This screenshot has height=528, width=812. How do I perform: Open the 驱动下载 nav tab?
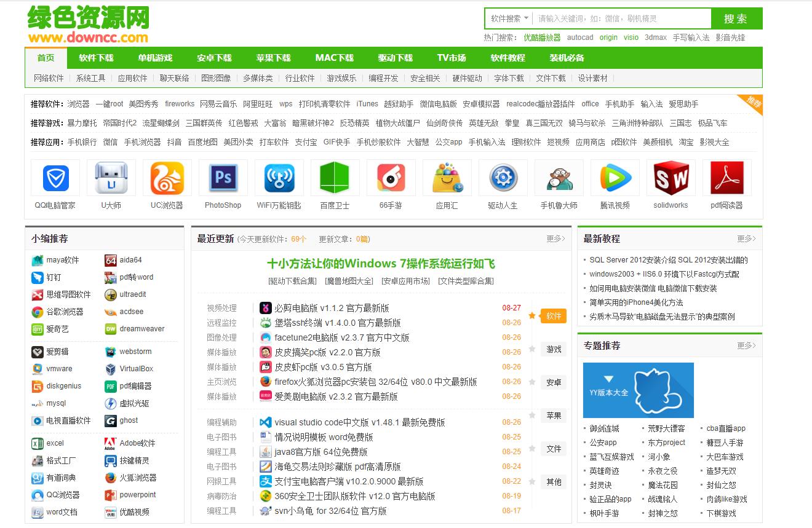[396, 58]
